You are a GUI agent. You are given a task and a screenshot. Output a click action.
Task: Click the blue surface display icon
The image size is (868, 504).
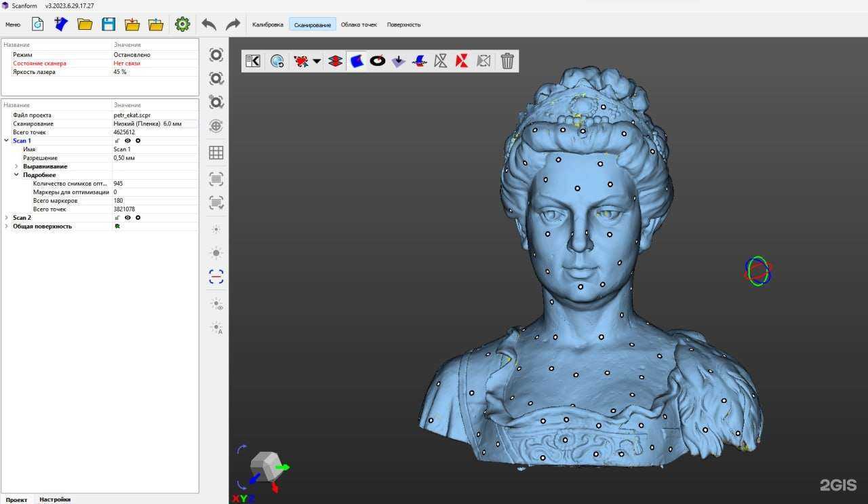coord(357,61)
